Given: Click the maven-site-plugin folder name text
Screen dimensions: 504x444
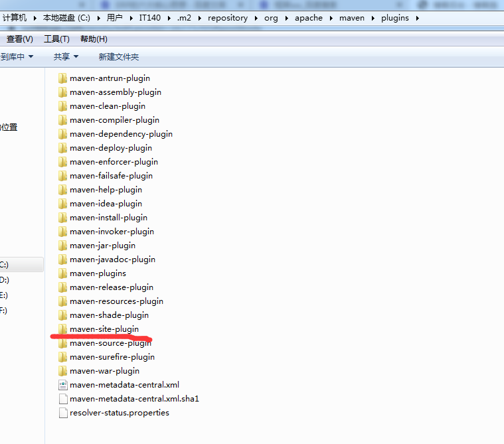Looking at the screenshot, I should pyautogui.click(x=104, y=329).
